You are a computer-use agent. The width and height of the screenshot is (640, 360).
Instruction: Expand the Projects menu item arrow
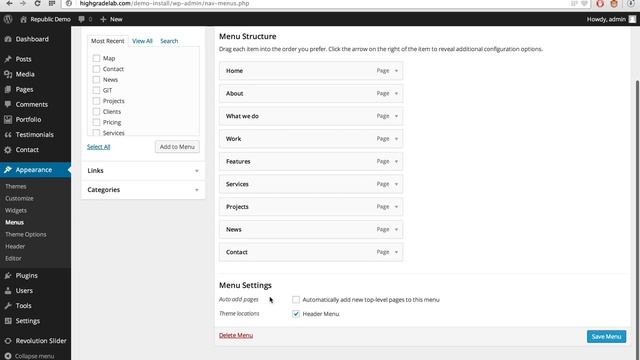tap(396, 207)
